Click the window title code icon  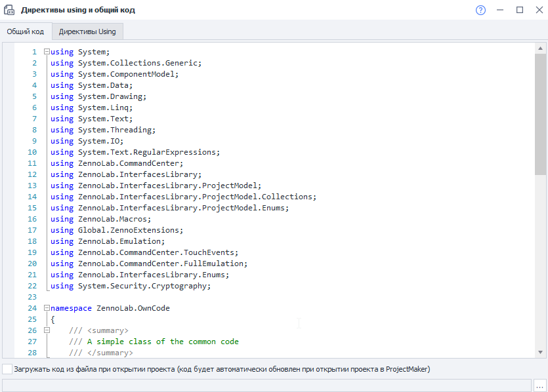coord(10,10)
